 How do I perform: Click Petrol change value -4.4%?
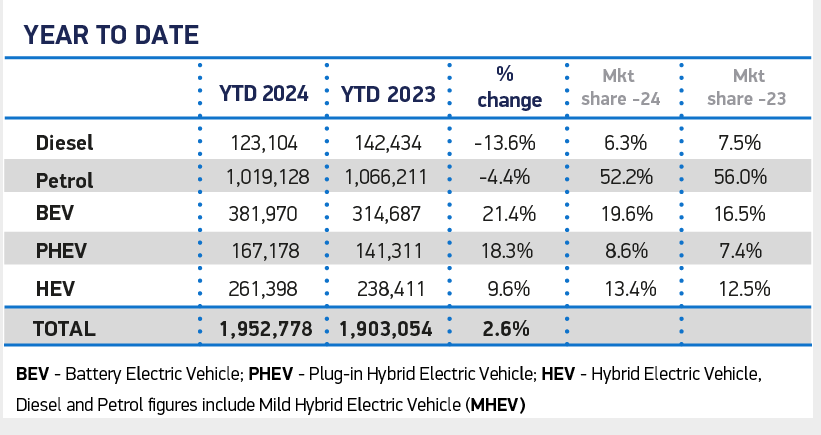pos(504,177)
